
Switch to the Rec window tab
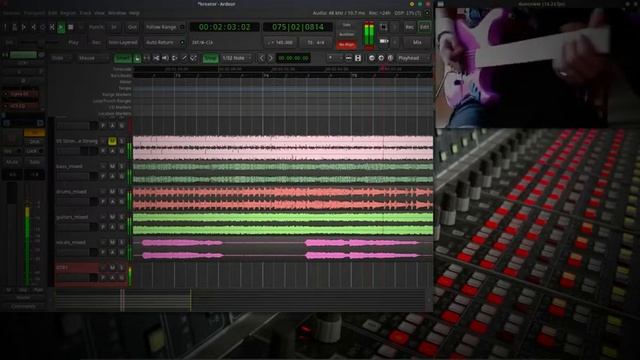(x=409, y=27)
